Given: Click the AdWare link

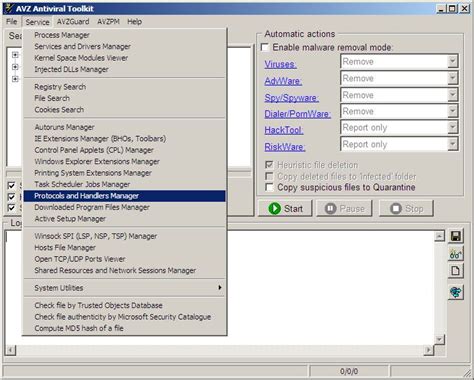Looking at the screenshot, I should tap(283, 81).
